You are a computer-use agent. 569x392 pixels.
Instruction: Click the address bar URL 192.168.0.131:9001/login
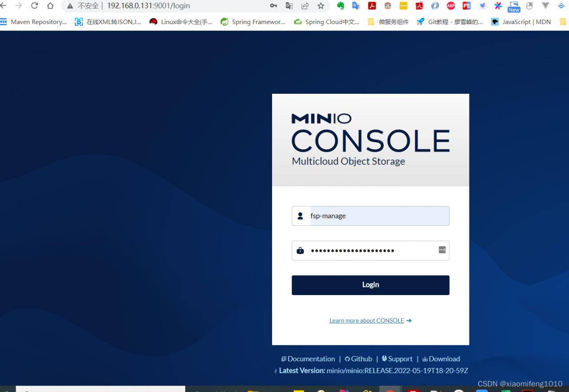tap(148, 6)
